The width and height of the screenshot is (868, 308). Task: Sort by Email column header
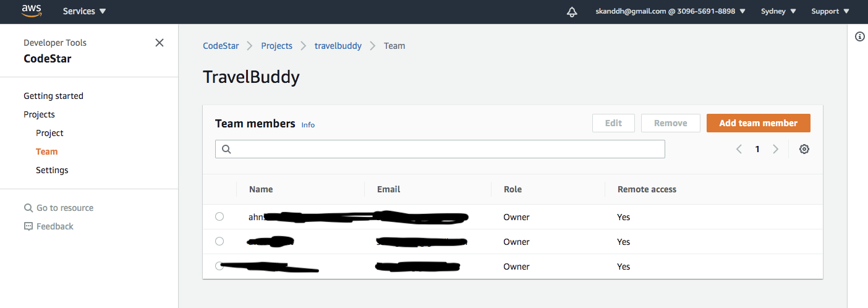point(389,189)
